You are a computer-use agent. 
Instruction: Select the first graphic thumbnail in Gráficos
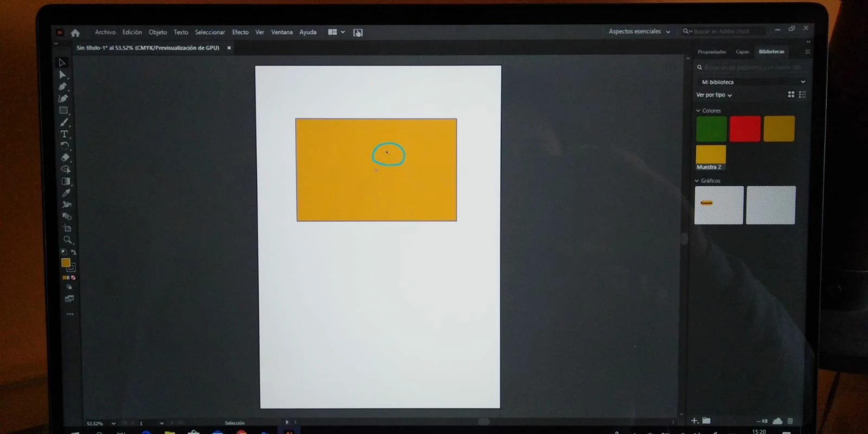click(x=719, y=205)
